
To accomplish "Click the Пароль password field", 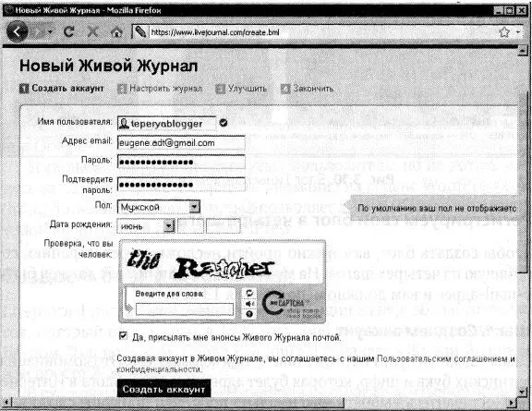I will click(181, 162).
